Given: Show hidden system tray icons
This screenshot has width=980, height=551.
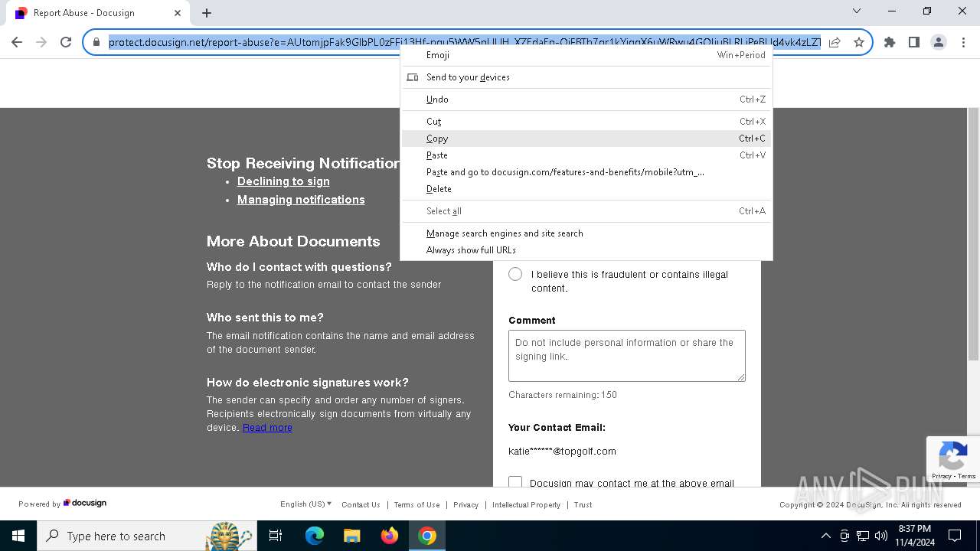Looking at the screenshot, I should 825,536.
